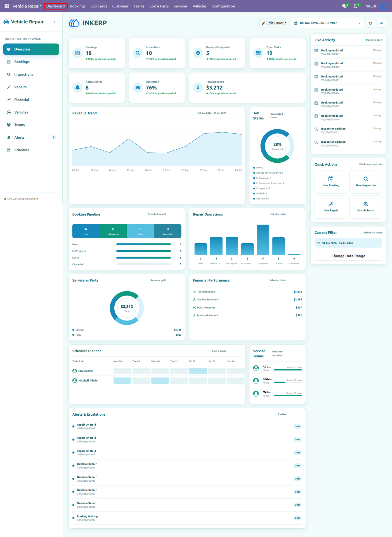
Task: Click the Open Tasks list icon
Action: [258, 53]
